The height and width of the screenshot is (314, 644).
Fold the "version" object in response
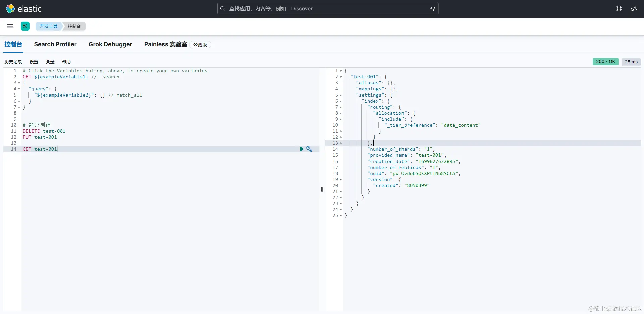point(341,180)
